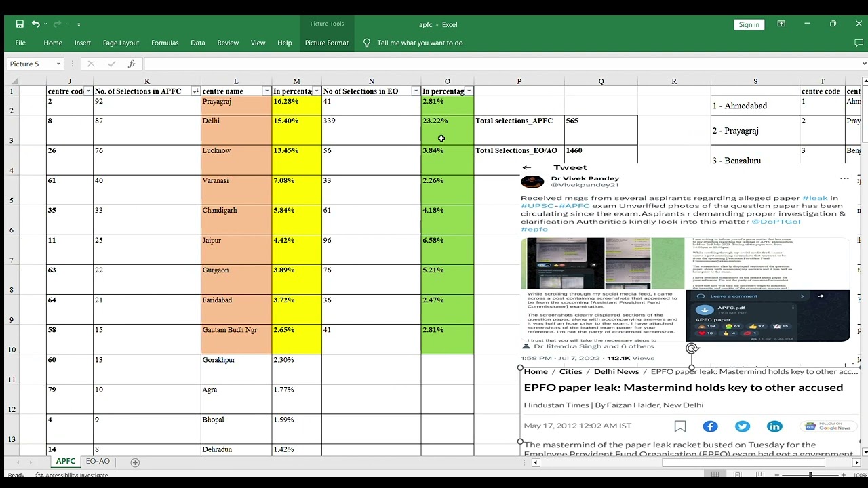This screenshot has height=488, width=868.
Task: Select the 1 - Ahmedabad cell
Action: pyautogui.click(x=755, y=106)
